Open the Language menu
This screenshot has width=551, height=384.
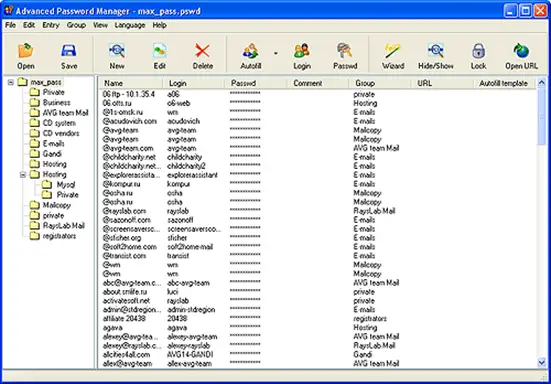(x=130, y=25)
